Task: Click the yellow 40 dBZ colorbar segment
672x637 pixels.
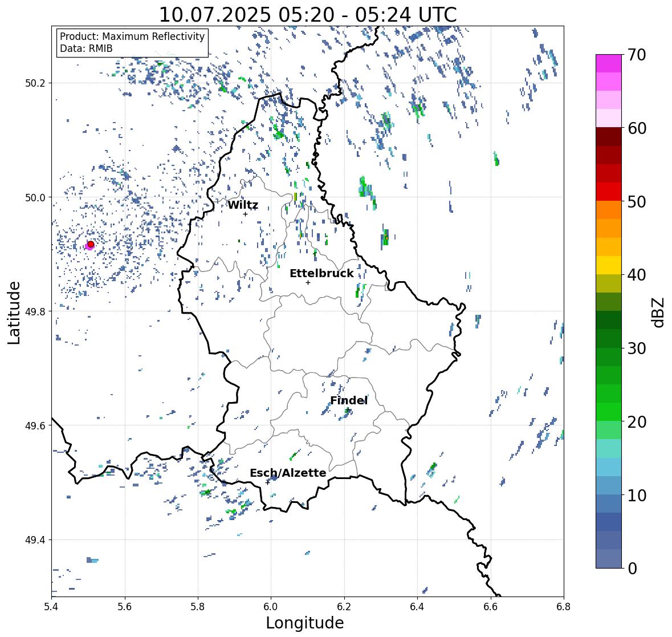Action: pyautogui.click(x=609, y=265)
